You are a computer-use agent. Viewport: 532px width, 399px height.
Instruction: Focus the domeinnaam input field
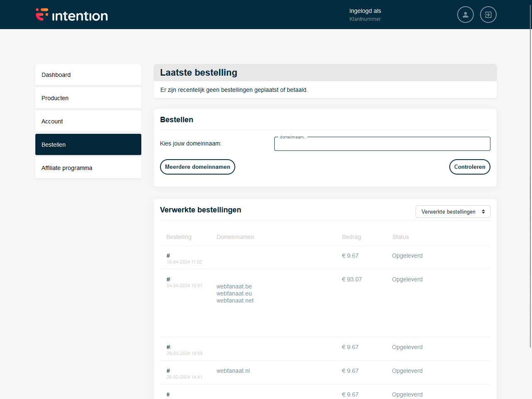pyautogui.click(x=382, y=144)
